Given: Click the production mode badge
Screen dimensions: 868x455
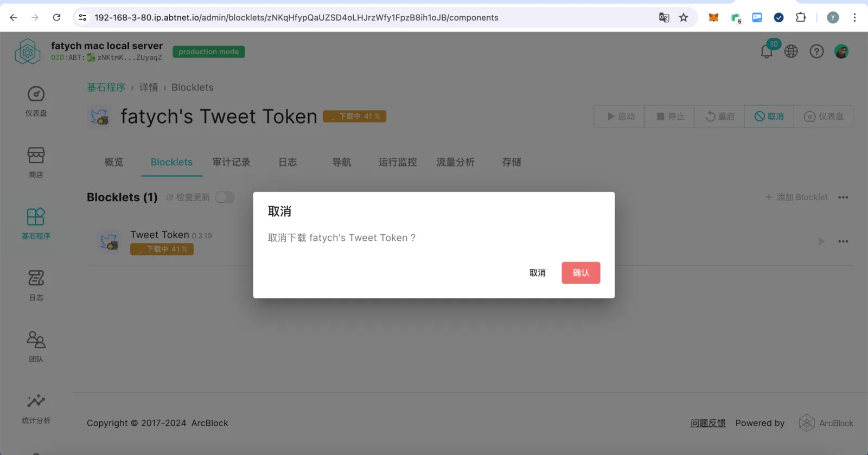Looking at the screenshot, I should [209, 52].
